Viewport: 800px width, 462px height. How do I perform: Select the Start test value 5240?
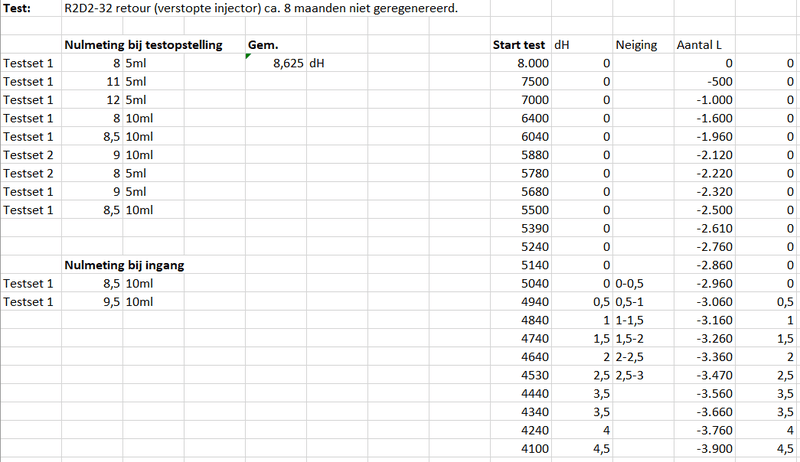(x=535, y=247)
